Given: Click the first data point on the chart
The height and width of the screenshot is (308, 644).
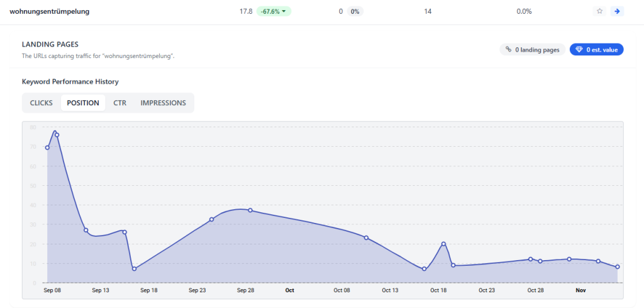Looking at the screenshot, I should (47, 147).
